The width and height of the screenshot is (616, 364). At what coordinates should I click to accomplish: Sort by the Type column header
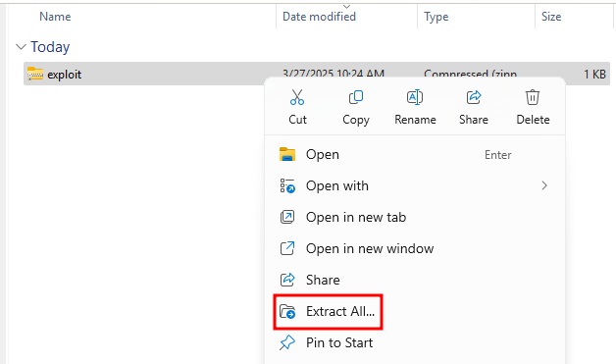[436, 17]
